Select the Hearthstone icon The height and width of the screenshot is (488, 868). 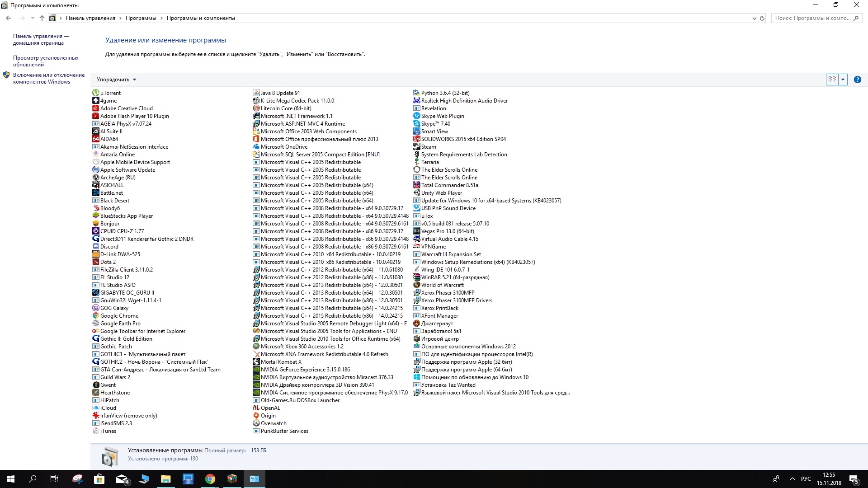click(x=96, y=393)
